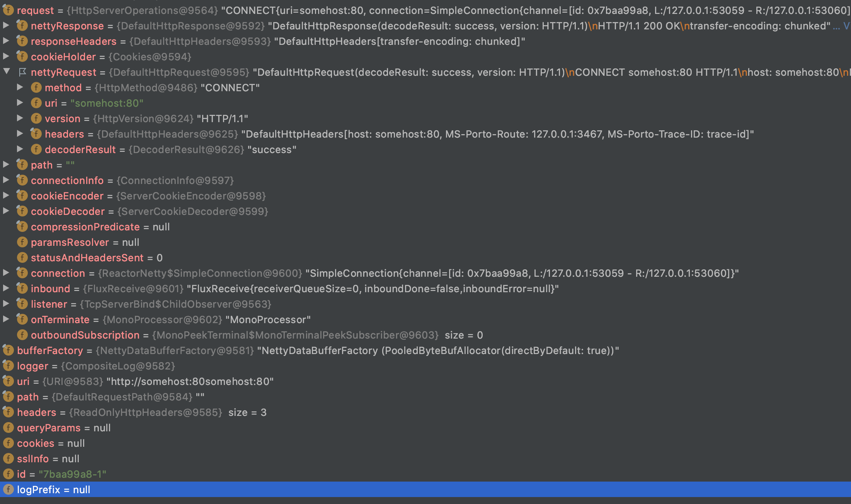Select the method field showing CONNECT
This screenshot has width=851, height=504.
pyautogui.click(x=63, y=88)
